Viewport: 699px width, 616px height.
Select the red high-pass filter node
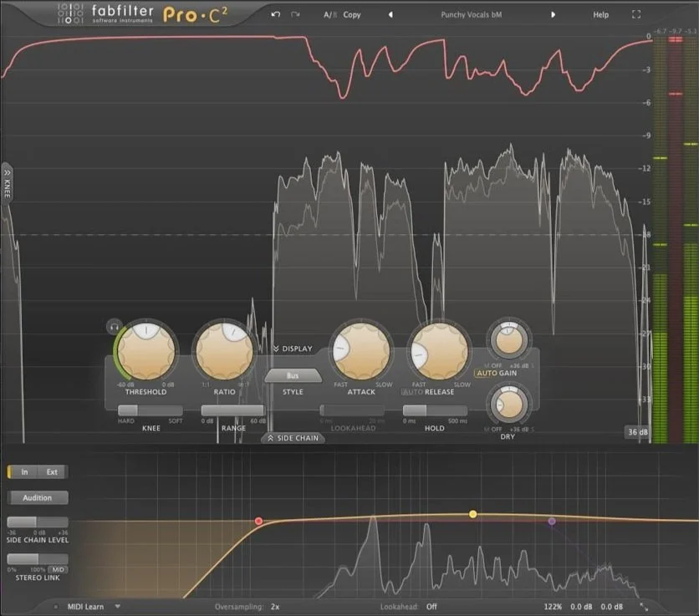click(258, 521)
